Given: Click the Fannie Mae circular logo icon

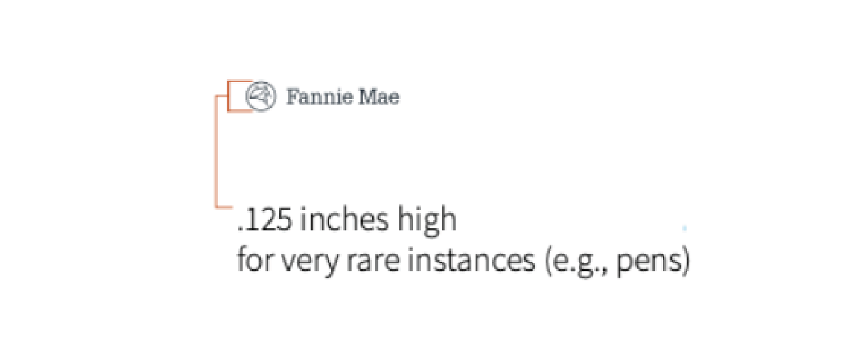Looking at the screenshot, I should [261, 97].
